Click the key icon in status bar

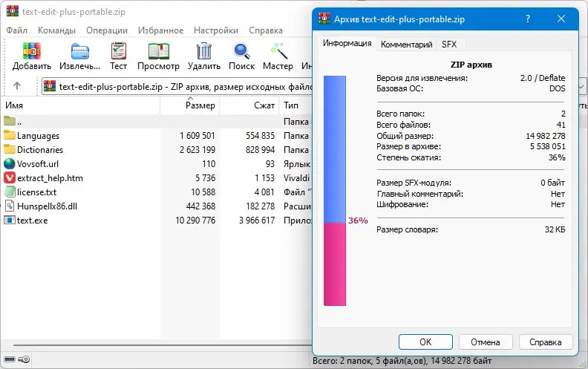click(24, 359)
